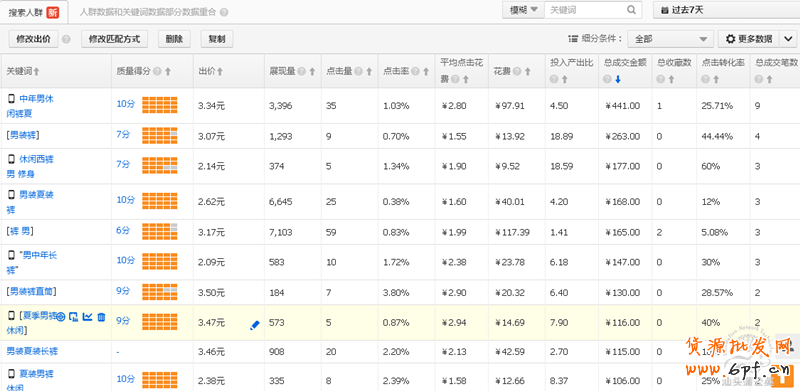
Task: Click help icon in 质量得分 header
Action: (157, 71)
